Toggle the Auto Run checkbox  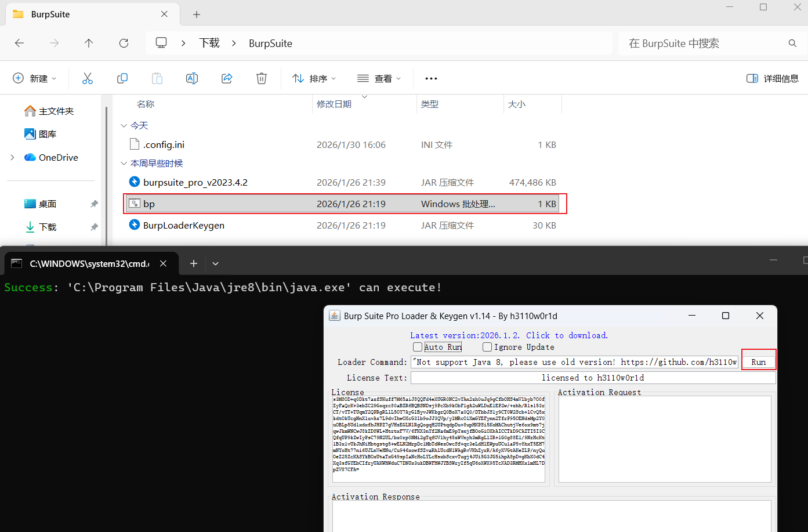point(418,347)
